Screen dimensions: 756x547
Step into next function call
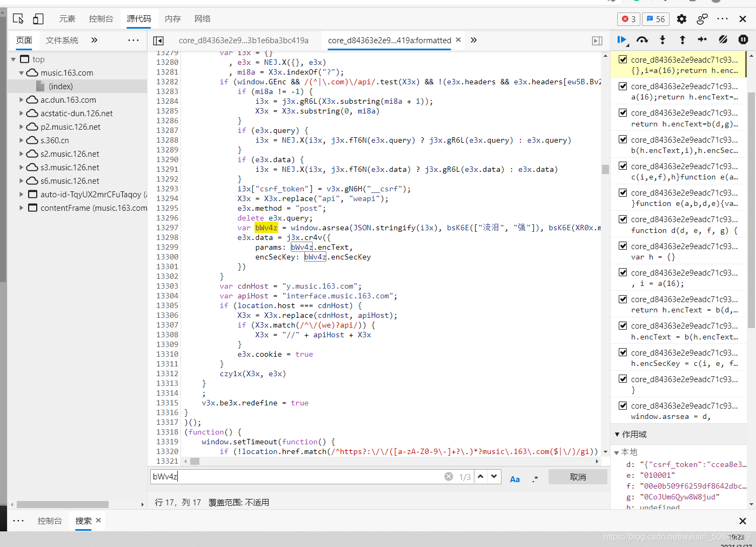pyautogui.click(x=663, y=39)
